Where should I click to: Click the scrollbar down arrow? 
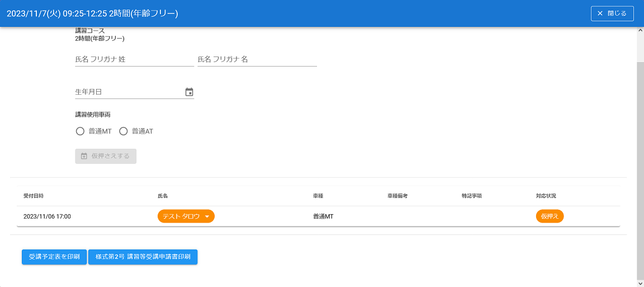(640, 283)
